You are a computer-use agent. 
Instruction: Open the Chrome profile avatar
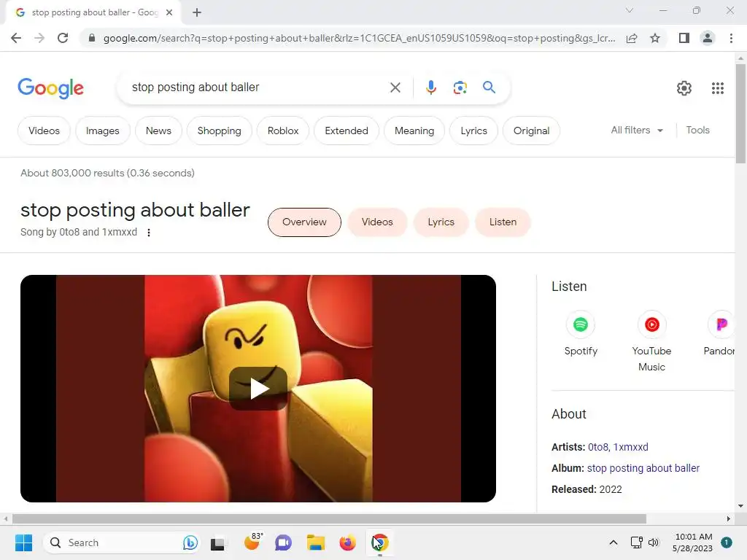coord(708,38)
